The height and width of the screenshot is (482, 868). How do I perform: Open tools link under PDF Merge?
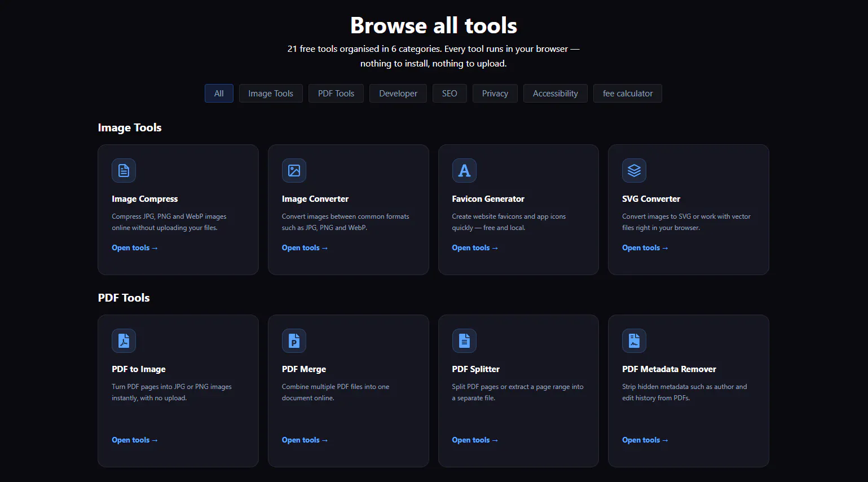tap(305, 440)
